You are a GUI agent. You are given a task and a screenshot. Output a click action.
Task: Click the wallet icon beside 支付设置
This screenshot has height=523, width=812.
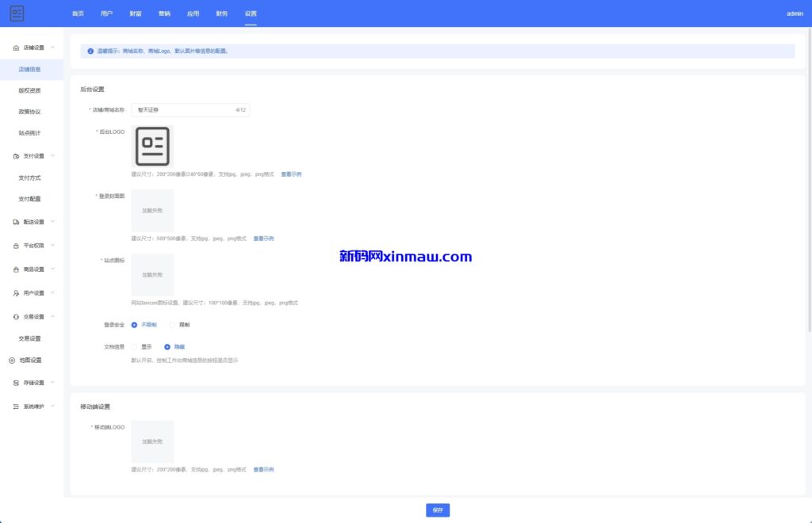[17, 156]
